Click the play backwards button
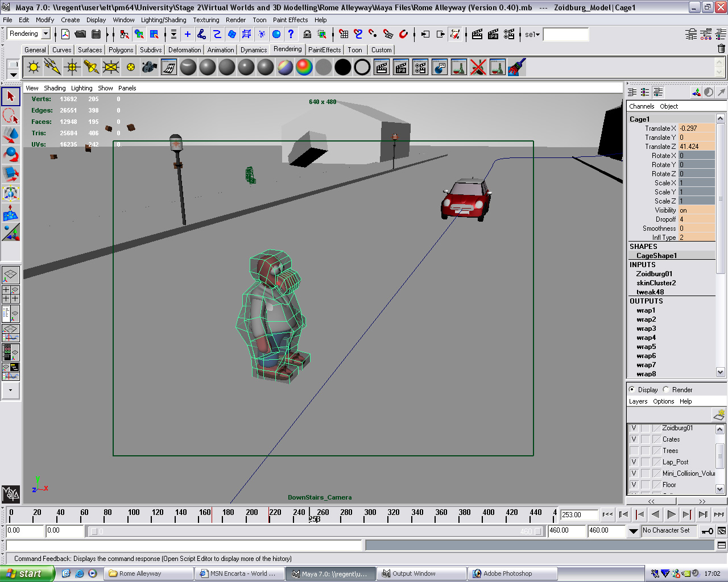This screenshot has height=582, width=728. click(655, 514)
